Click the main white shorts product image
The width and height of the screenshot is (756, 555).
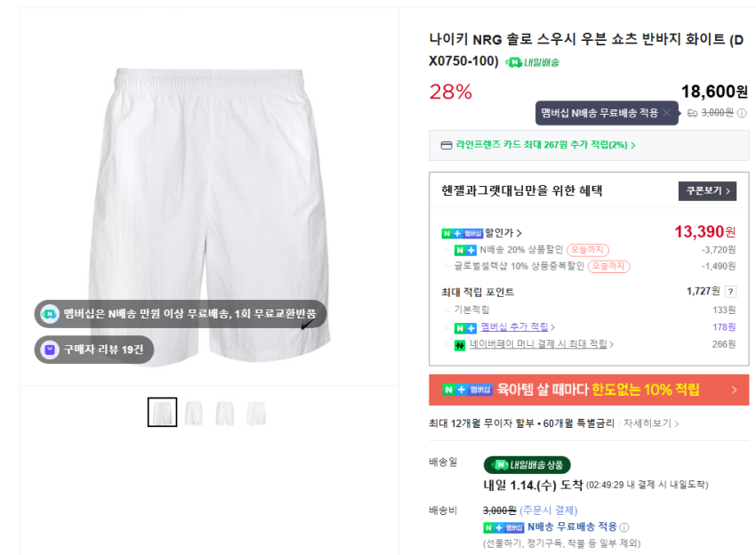point(211,205)
